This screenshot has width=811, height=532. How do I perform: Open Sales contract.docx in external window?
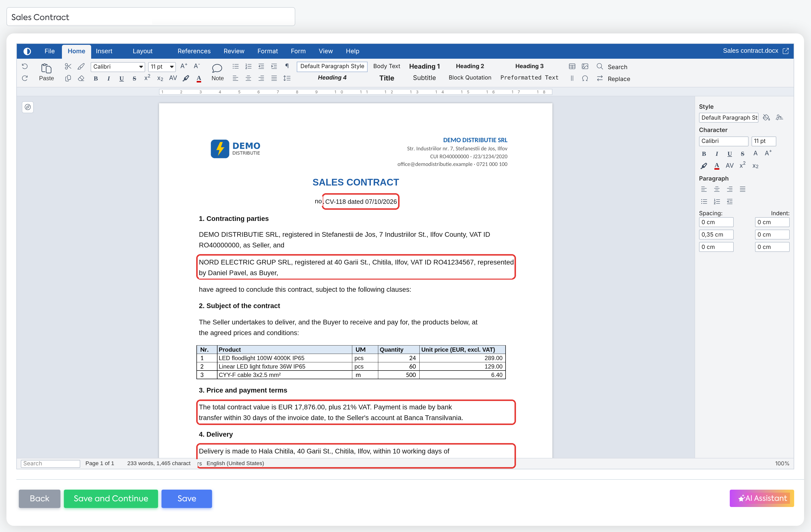point(786,51)
